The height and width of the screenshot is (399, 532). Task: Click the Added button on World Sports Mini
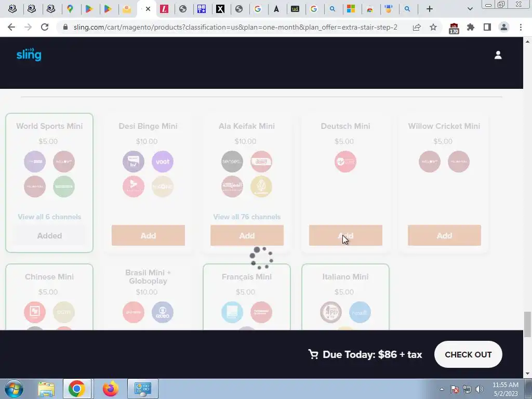click(x=49, y=235)
